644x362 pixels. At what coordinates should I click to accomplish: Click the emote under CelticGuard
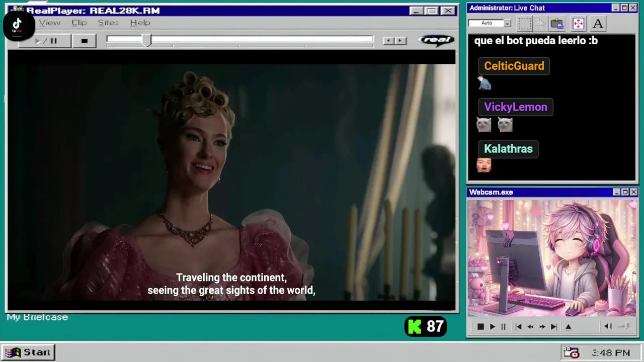[484, 83]
